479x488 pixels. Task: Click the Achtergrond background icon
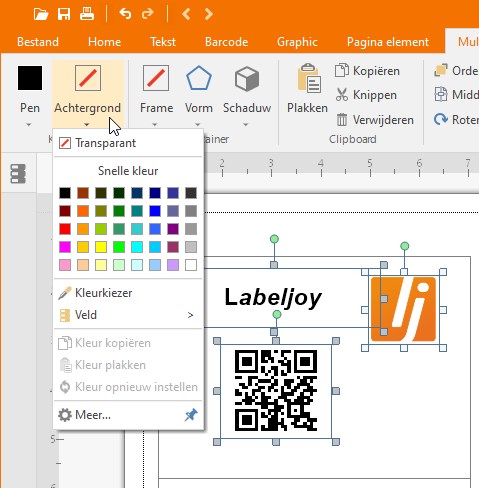click(x=88, y=78)
